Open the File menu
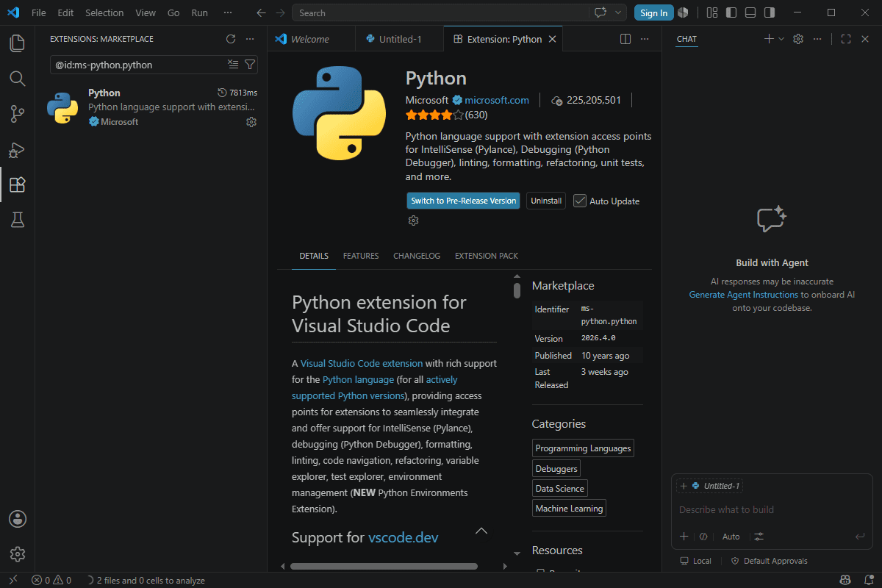This screenshot has height=588, width=882. point(39,12)
